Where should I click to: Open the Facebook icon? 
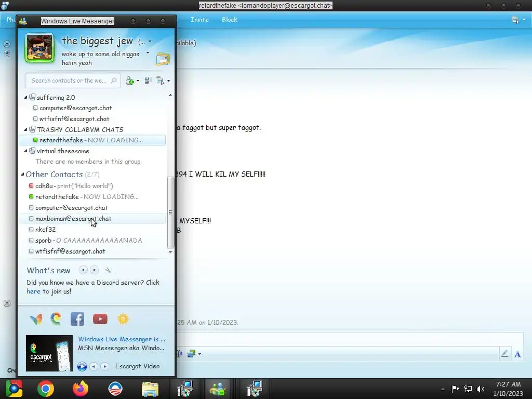point(77,319)
